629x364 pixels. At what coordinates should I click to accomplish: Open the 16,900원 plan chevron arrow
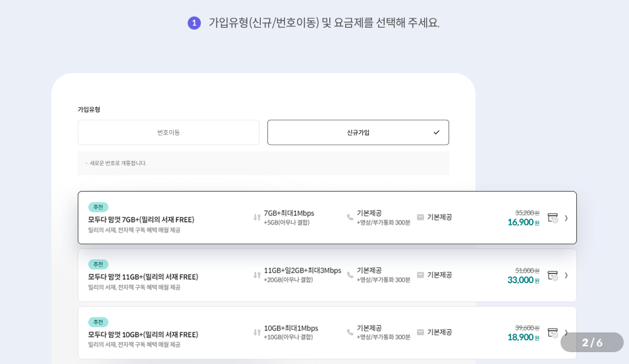tap(566, 218)
